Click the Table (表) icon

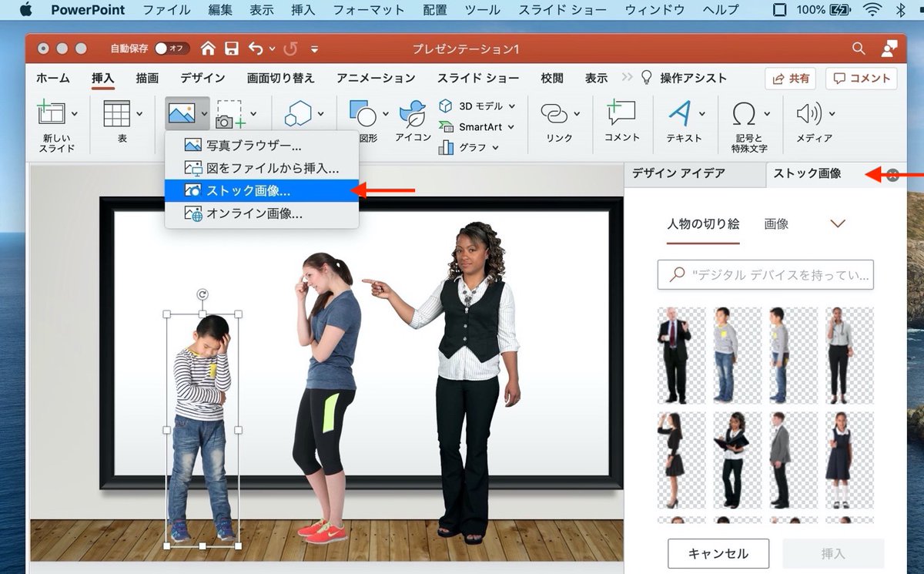(116, 113)
